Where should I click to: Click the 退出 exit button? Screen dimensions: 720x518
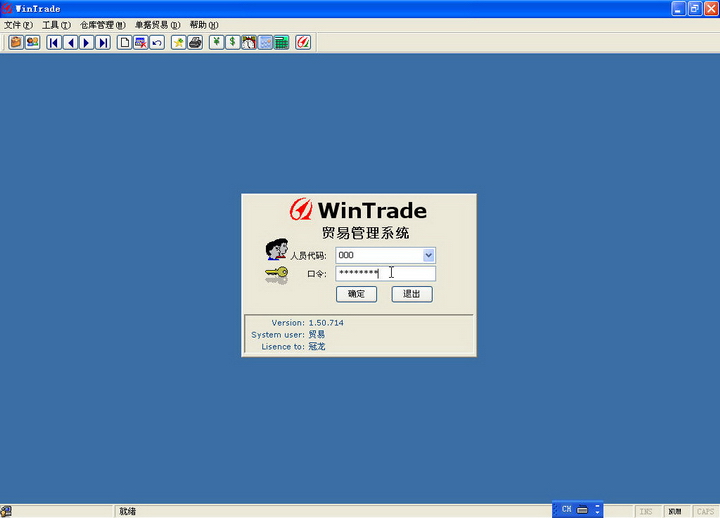click(x=412, y=294)
